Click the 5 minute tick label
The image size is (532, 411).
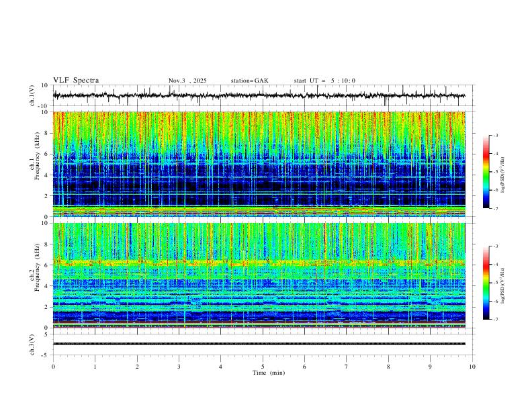click(x=263, y=367)
